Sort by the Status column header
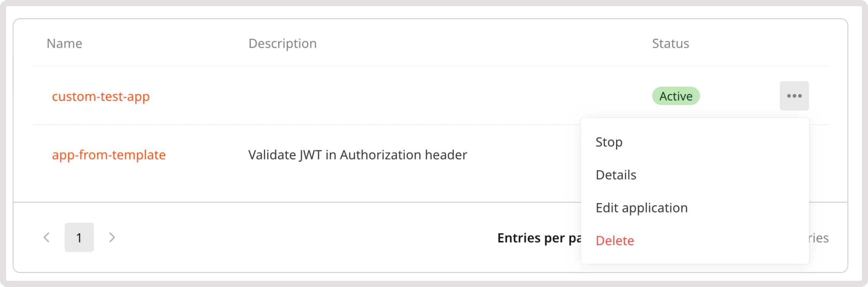The height and width of the screenshot is (287, 868). point(670,43)
